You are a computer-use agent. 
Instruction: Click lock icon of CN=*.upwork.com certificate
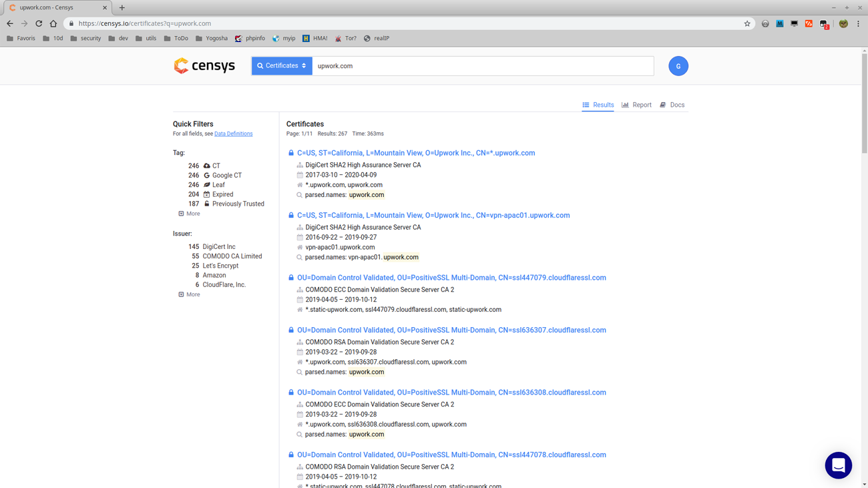coord(291,153)
